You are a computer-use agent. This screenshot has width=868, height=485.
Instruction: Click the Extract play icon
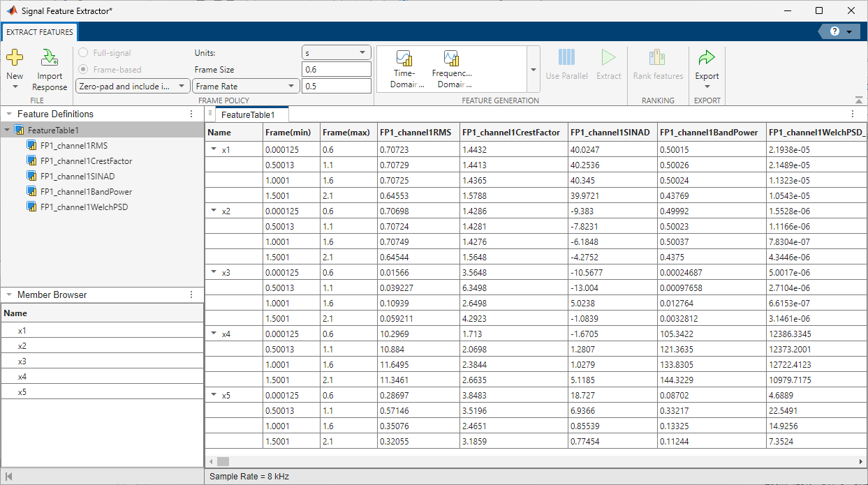[x=608, y=58]
